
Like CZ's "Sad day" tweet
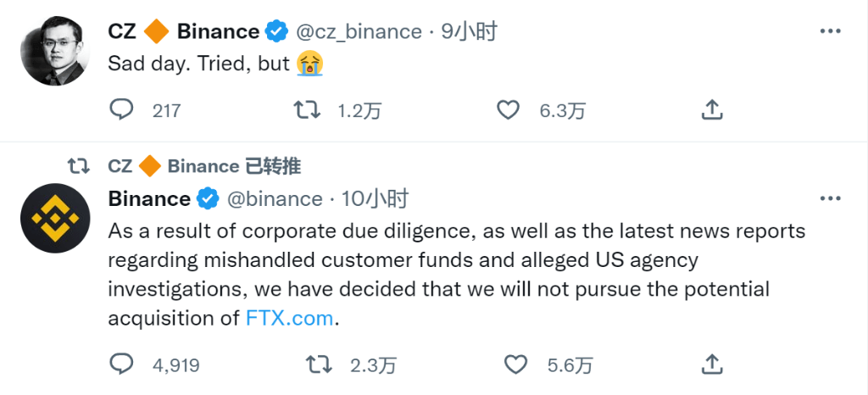[508, 109]
